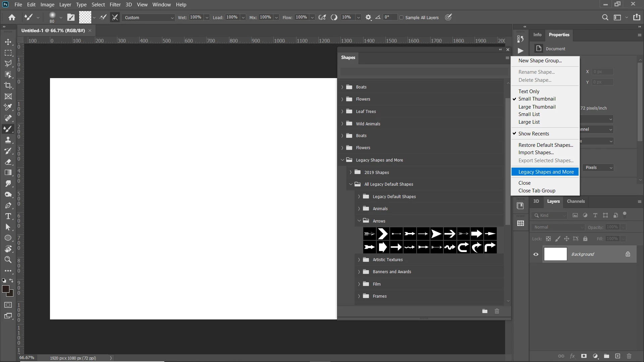Select the Crop tool

8,85
